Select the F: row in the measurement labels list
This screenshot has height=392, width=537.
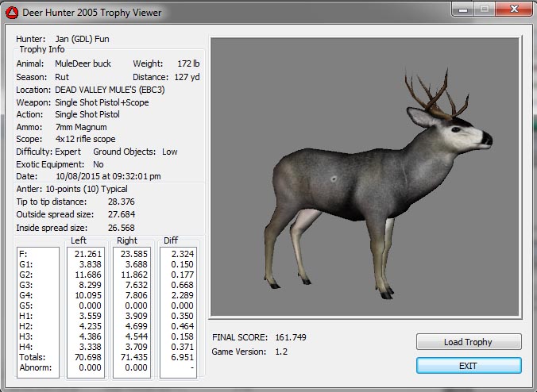click(x=24, y=254)
